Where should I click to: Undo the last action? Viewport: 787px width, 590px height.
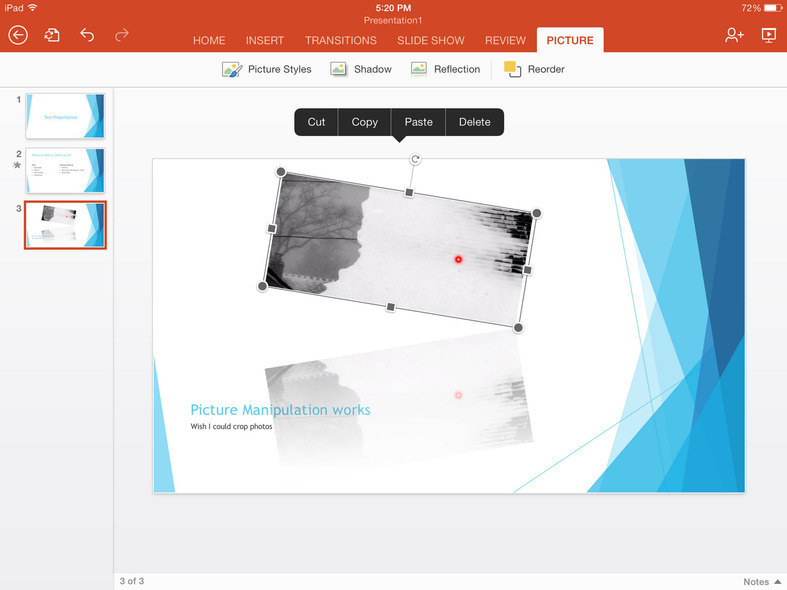87,35
